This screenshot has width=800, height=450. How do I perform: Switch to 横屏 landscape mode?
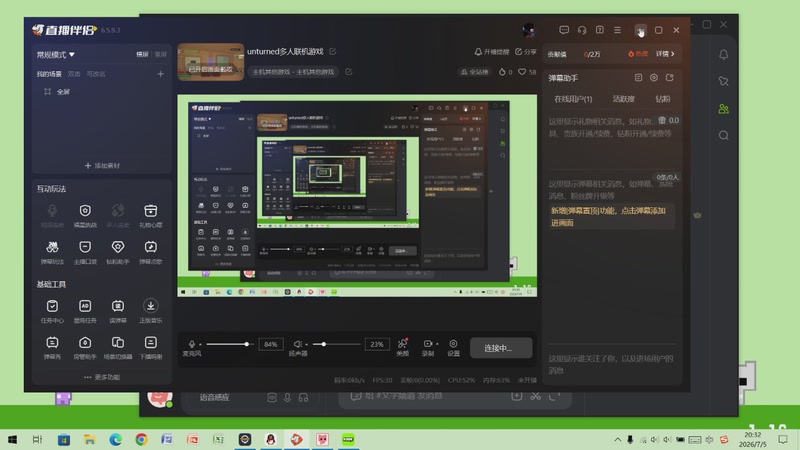pos(142,55)
